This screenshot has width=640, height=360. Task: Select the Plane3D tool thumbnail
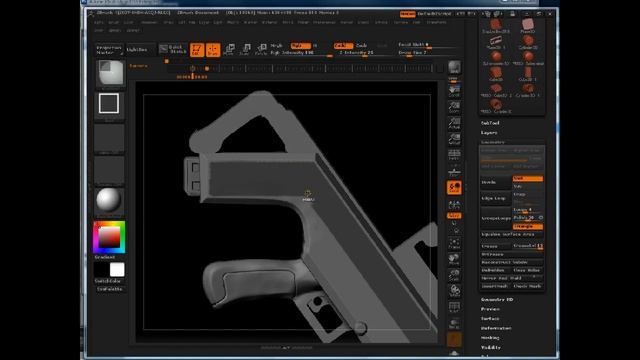tap(528, 27)
